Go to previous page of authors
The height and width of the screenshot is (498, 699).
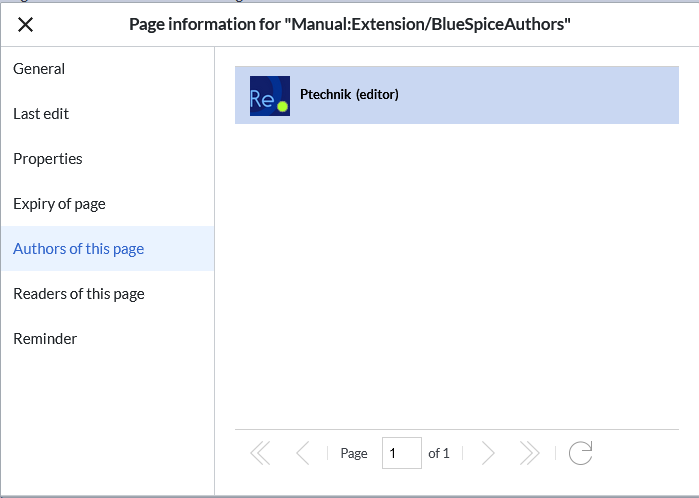coord(303,453)
